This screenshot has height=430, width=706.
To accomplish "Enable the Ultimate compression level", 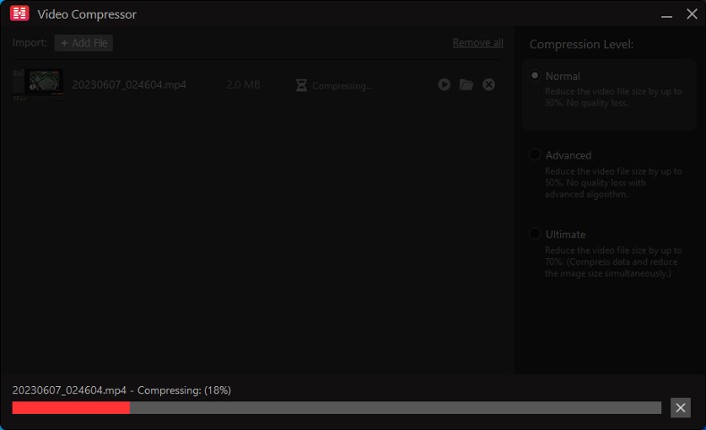I will [536, 234].
